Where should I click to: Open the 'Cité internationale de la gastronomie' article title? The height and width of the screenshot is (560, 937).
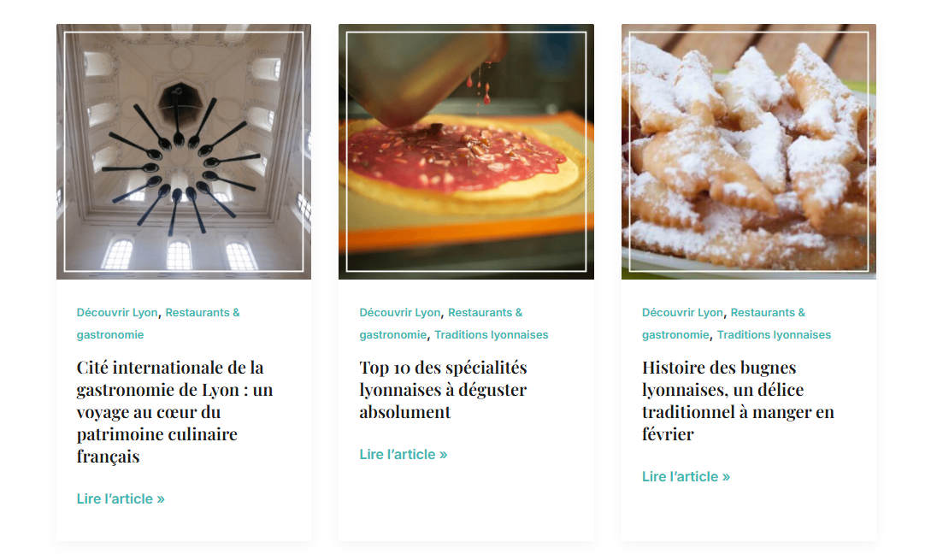pyautogui.click(x=174, y=412)
